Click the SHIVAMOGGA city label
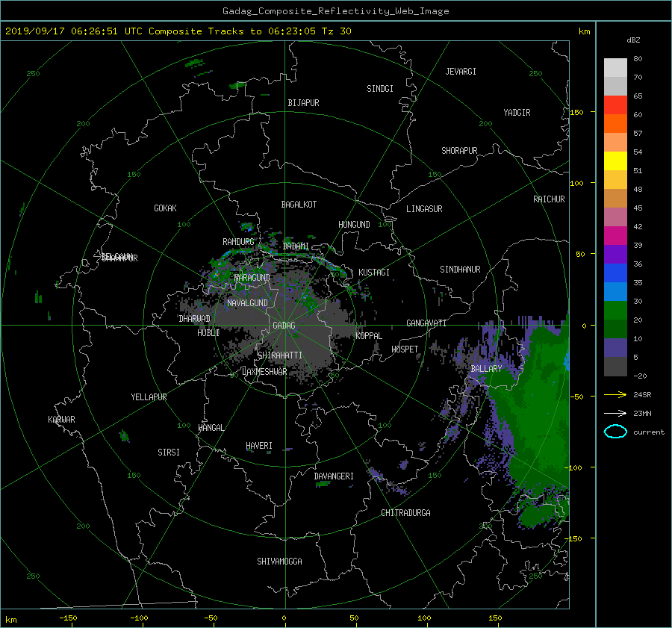 point(279,562)
